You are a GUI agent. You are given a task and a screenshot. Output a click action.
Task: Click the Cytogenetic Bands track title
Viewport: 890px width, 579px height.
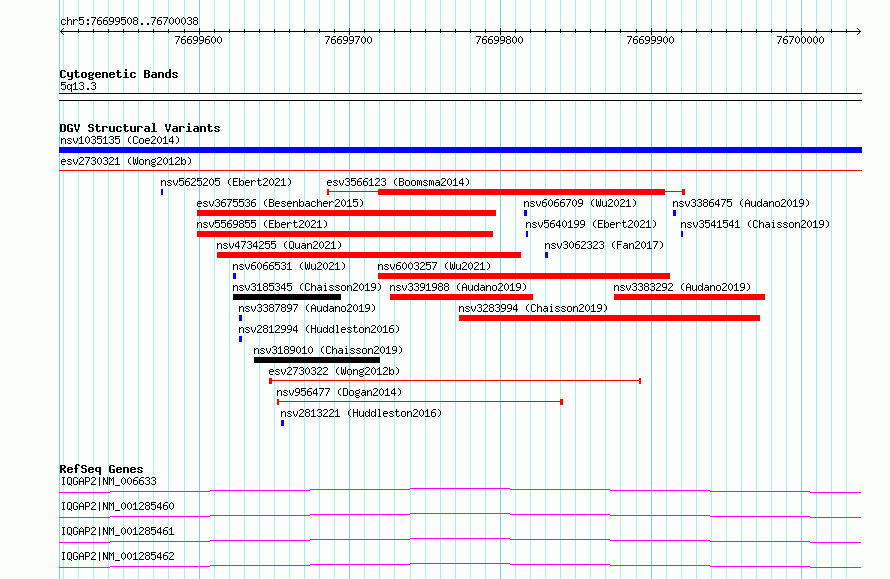[x=119, y=74]
